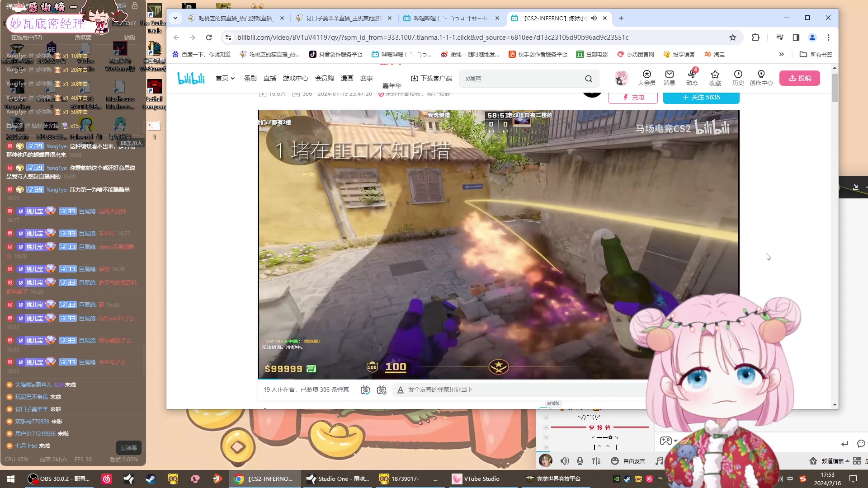This screenshot has height=488, width=868.
Task: Open 赛事 in bilibili navigation
Action: 367,78
